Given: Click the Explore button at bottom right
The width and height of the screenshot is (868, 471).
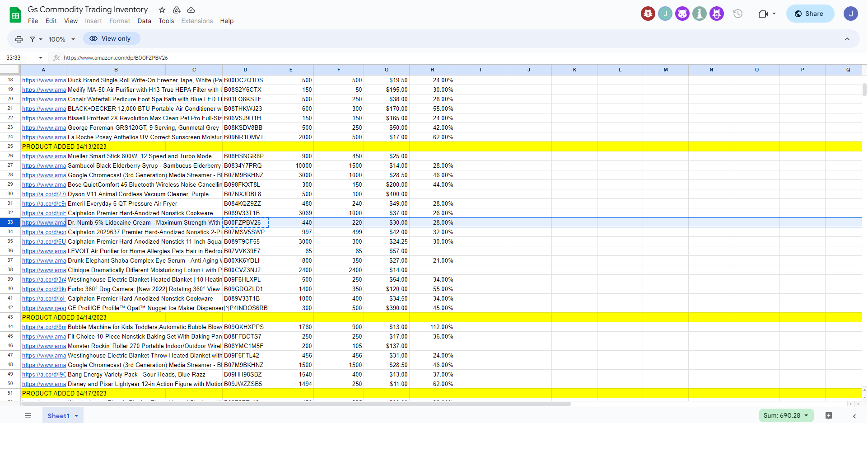Looking at the screenshot, I should [829, 415].
